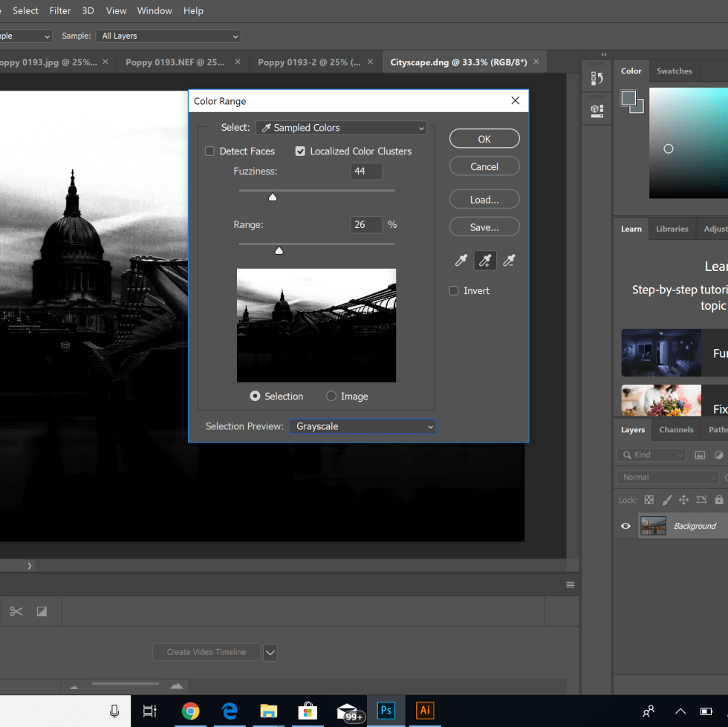Open the Select Sampled Colors dropdown
728x727 pixels.
coord(342,128)
